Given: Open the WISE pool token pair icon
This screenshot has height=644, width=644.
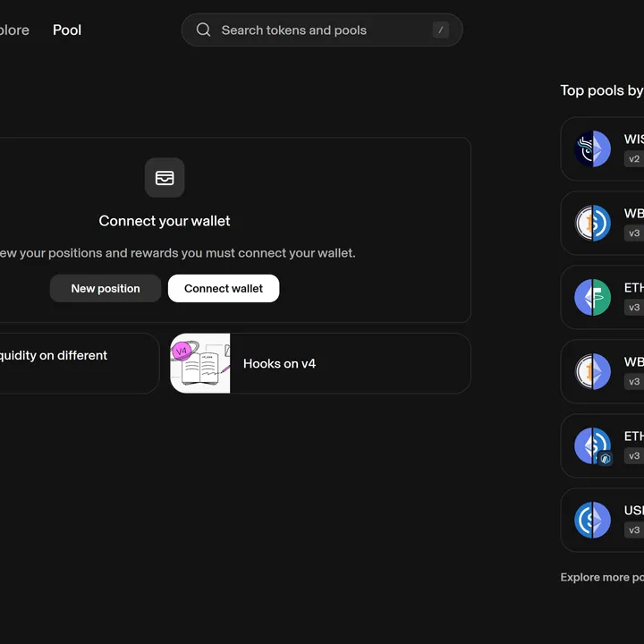Looking at the screenshot, I should coord(592,149).
